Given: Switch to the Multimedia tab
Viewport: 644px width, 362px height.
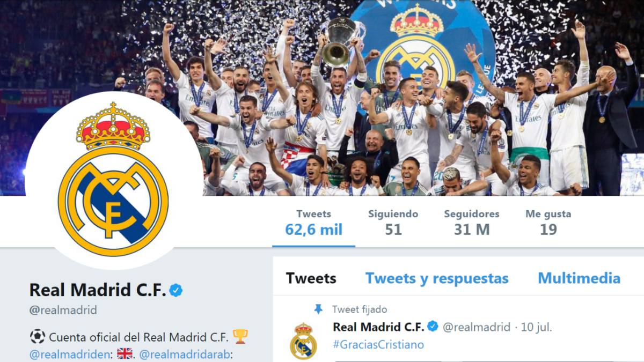Looking at the screenshot, I should click(579, 278).
